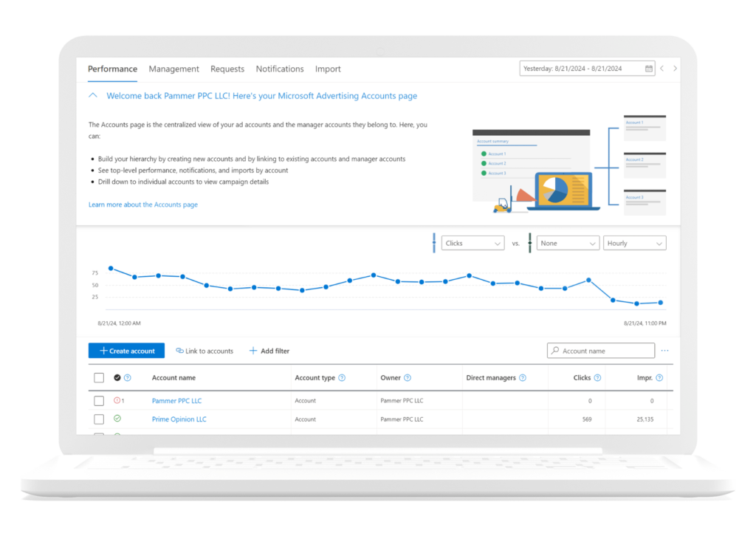Open Learn more about the Accounts page
The image size is (756, 536).
click(x=143, y=205)
